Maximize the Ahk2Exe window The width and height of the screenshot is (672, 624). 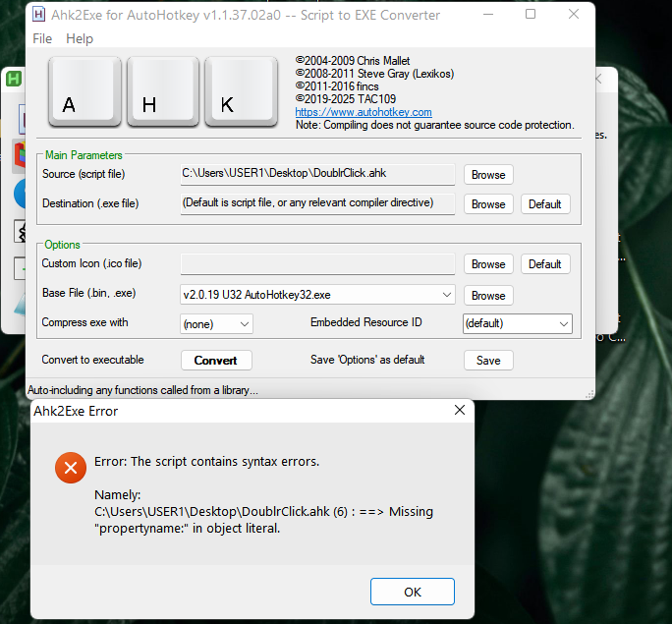click(531, 14)
